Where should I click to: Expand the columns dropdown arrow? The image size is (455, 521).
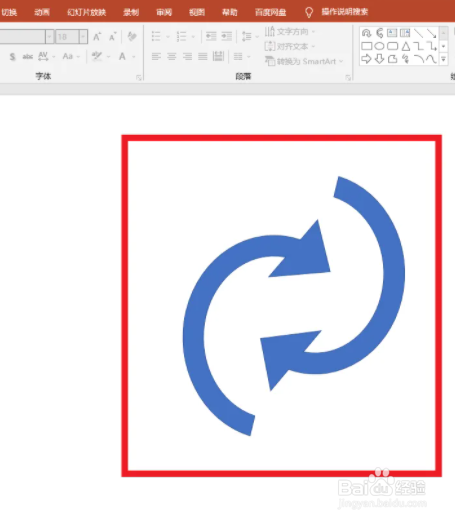tap(248, 57)
